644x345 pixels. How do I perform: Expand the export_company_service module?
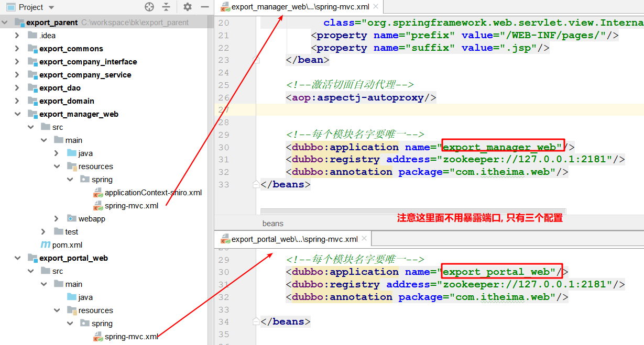point(18,75)
